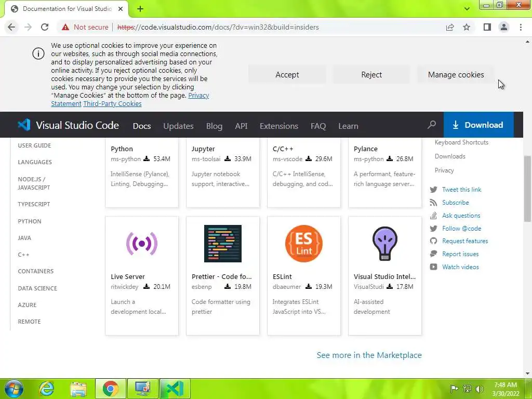Image resolution: width=532 pixels, height=399 pixels.
Task: Accept optional cookies
Action: tap(287, 75)
